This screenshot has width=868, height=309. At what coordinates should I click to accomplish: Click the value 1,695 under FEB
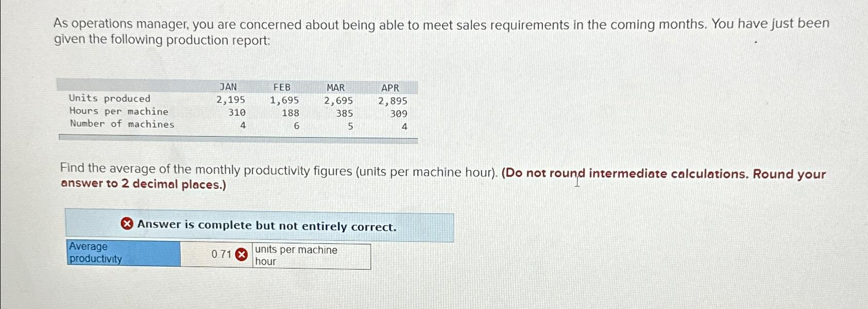[x=284, y=99]
